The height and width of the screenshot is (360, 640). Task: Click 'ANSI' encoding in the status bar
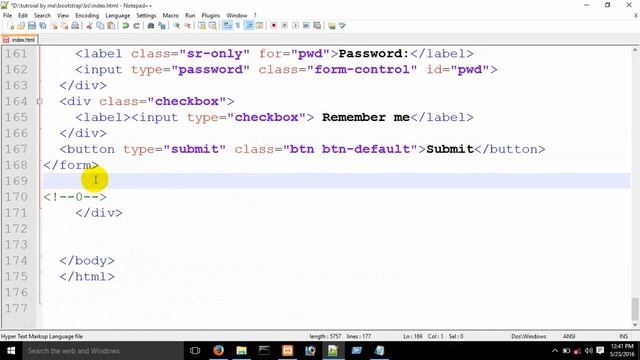click(x=569, y=336)
